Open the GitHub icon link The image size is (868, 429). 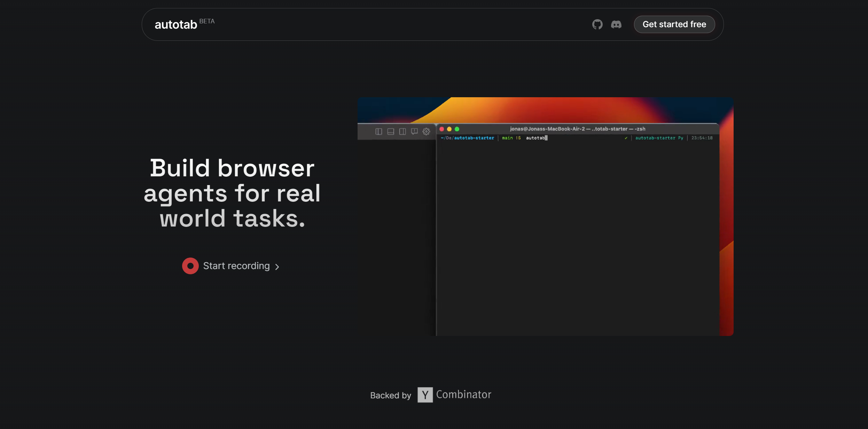pyautogui.click(x=597, y=24)
